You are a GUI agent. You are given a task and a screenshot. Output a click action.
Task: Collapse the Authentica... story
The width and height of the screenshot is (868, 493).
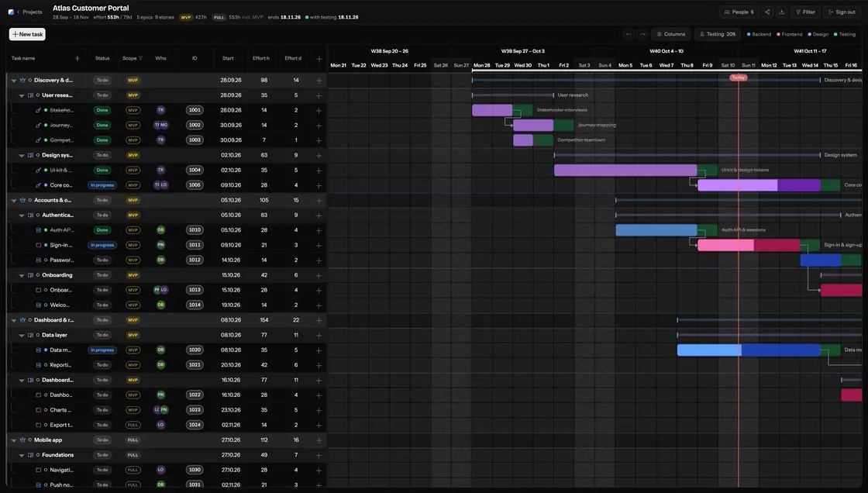click(22, 215)
